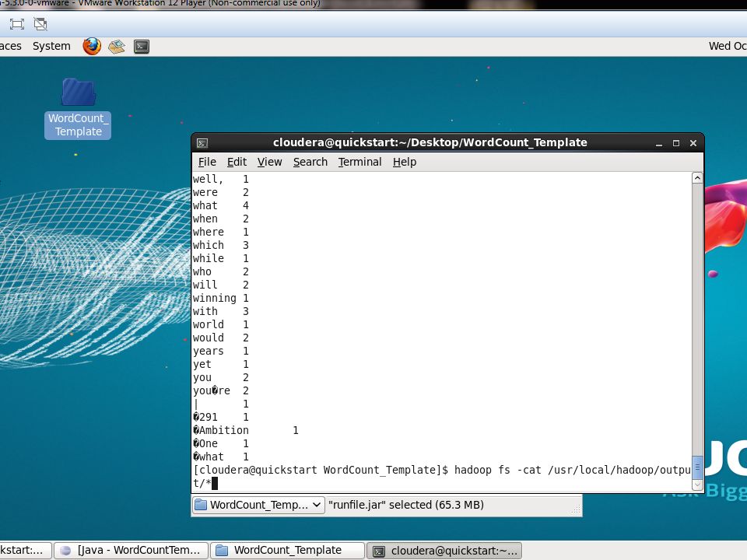Click the word "while" in terminal output
Viewport: 747px width, 560px height.
pyautogui.click(x=209, y=258)
